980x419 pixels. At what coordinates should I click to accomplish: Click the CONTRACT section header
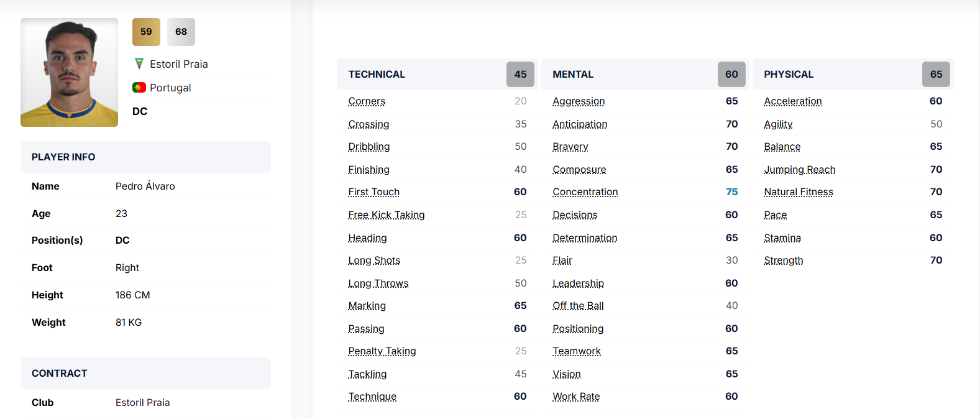[x=60, y=374]
